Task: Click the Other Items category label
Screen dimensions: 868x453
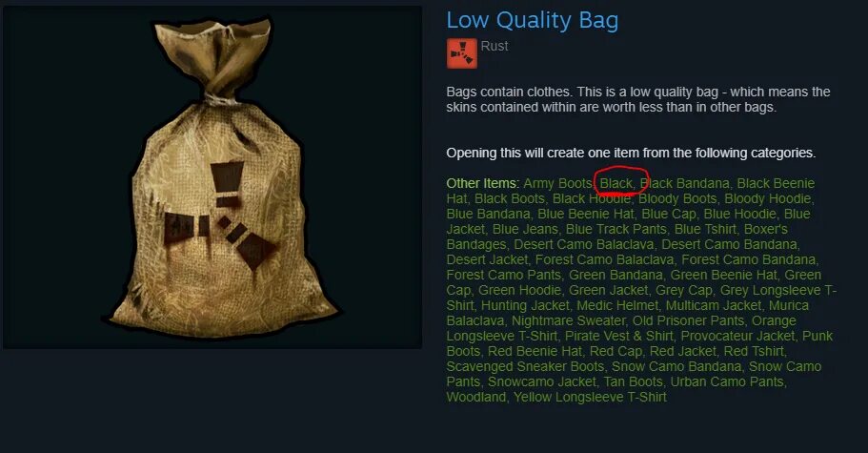Action: pos(481,183)
